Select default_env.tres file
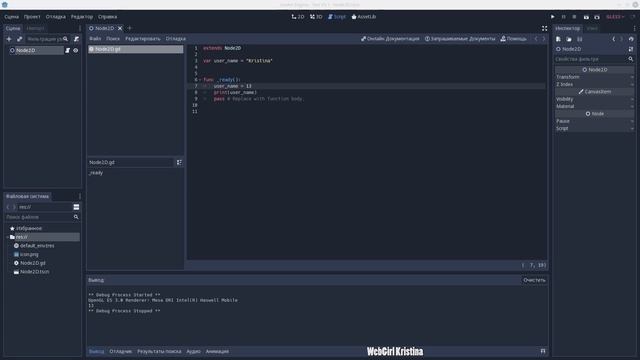This screenshot has height=360, width=640. coord(37,246)
